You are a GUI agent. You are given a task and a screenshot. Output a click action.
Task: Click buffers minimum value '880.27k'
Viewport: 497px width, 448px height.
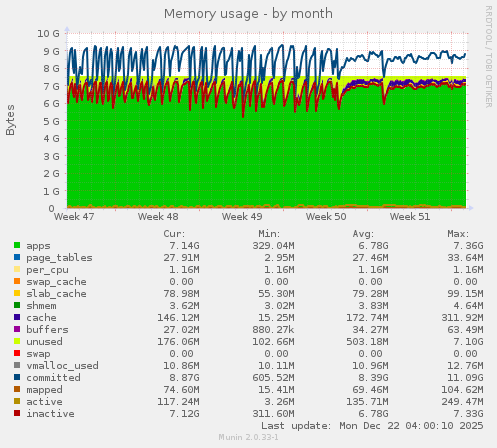273,330
